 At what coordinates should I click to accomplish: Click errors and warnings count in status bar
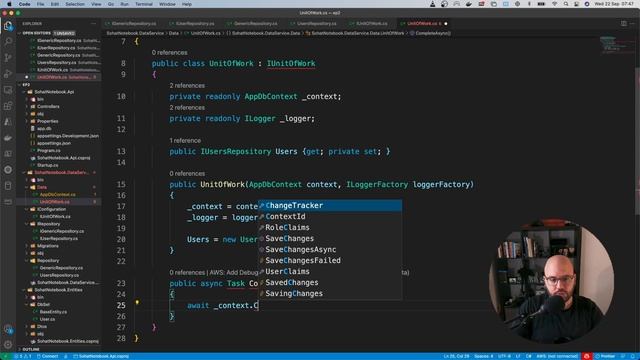point(23,356)
